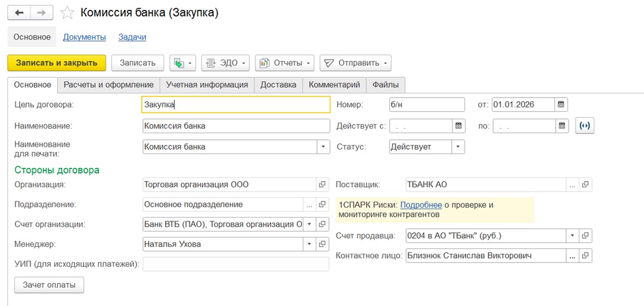
Task: Open calendar for the valid-until date
Action: coord(562,126)
